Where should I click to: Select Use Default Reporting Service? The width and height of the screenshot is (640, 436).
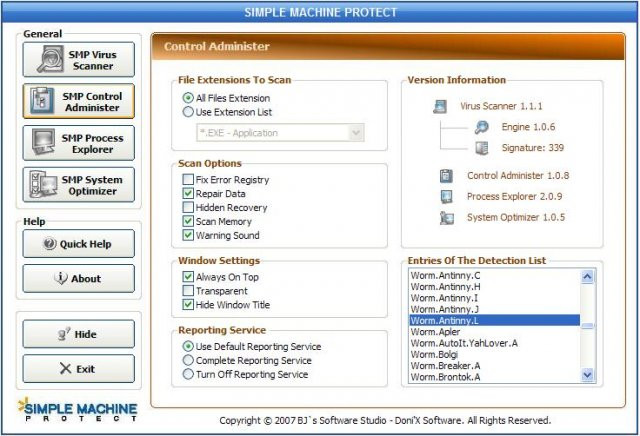pyautogui.click(x=188, y=346)
